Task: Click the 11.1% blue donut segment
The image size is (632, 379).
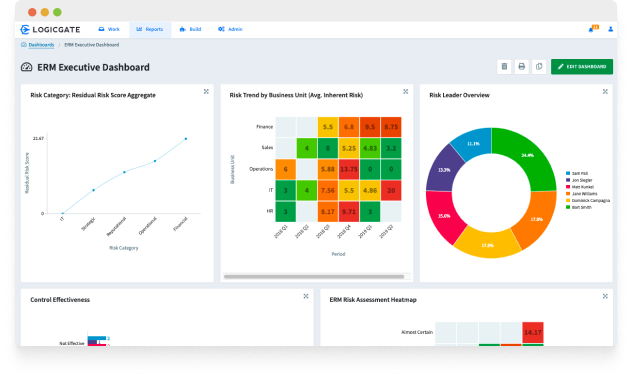Action: tap(473, 144)
